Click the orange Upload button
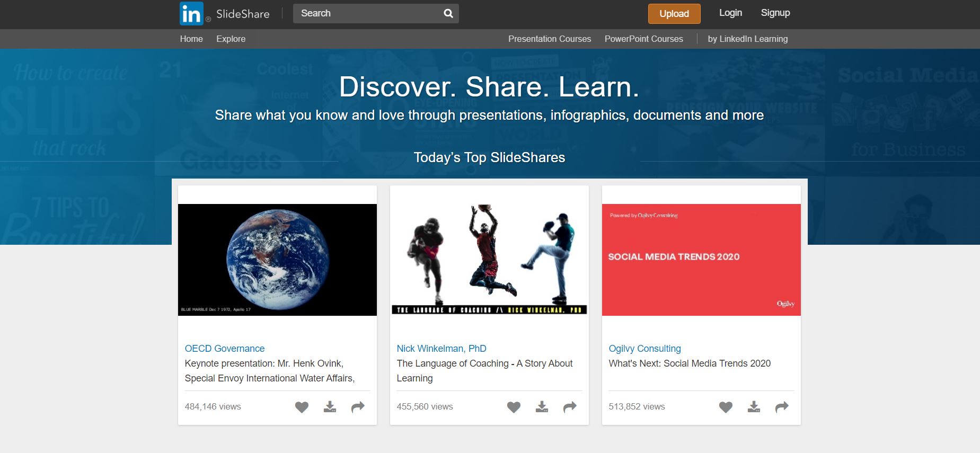This screenshot has width=980, height=453. tap(674, 14)
